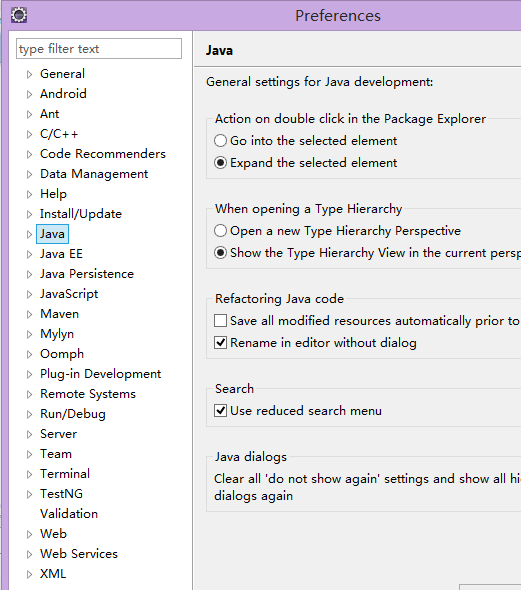521x590 pixels.
Task: Select Team preferences category
Action: tap(56, 454)
